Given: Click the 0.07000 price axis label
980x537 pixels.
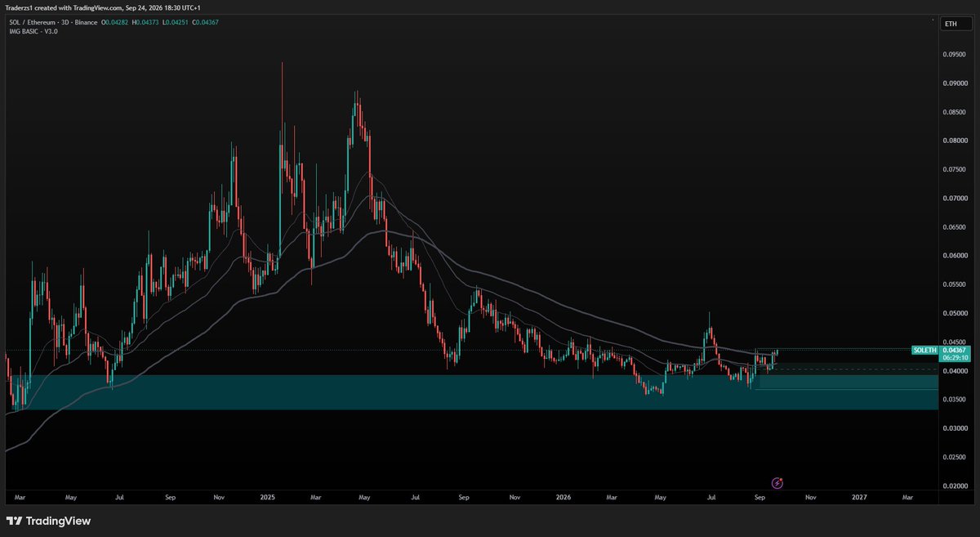Looking at the screenshot, I should point(956,199).
